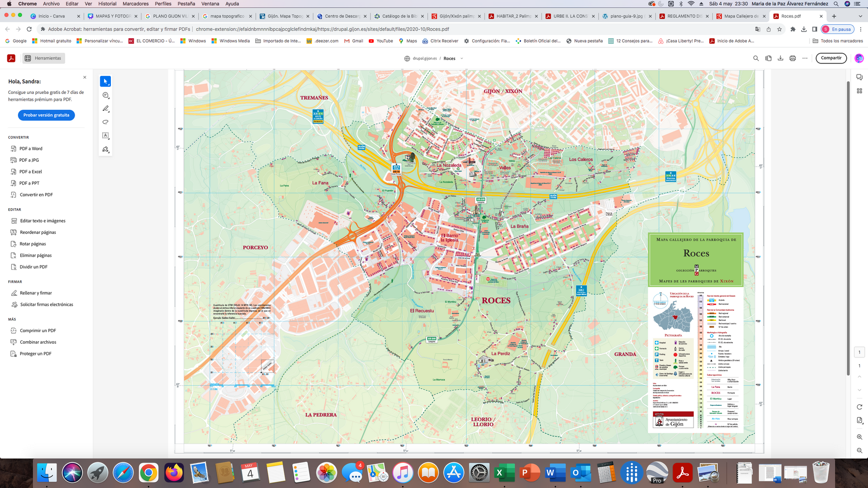Open the fountain pen sign tool
The height and width of the screenshot is (488, 868).
[x=105, y=149]
